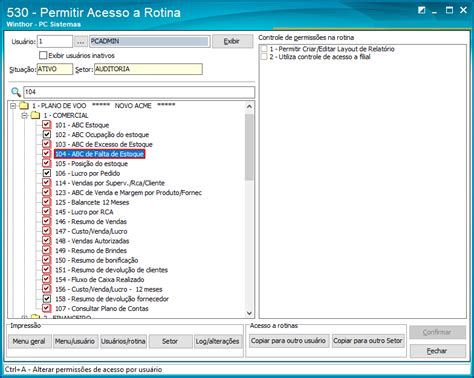
Task: Click the Situação field showing ATIVO
Action: pos(55,69)
